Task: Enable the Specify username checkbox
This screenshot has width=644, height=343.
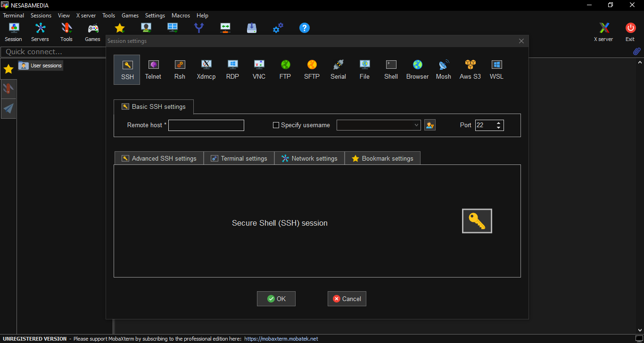Action: click(276, 125)
